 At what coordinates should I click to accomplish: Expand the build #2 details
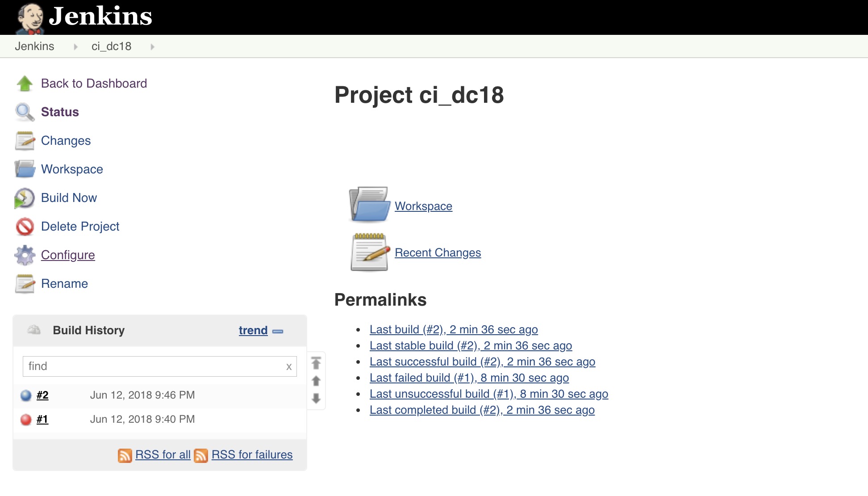click(x=42, y=395)
